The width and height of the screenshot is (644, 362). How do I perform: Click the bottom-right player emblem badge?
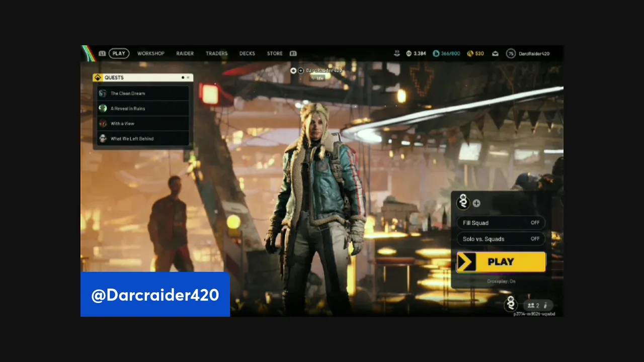(511, 304)
